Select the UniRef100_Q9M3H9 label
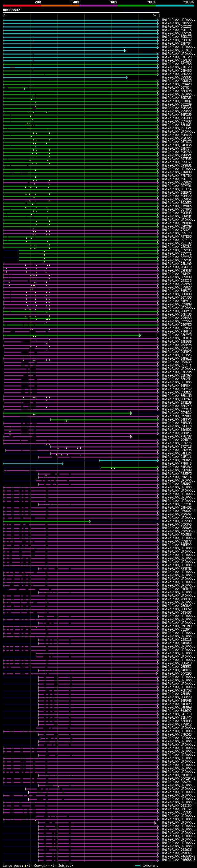 coord(177,118)
